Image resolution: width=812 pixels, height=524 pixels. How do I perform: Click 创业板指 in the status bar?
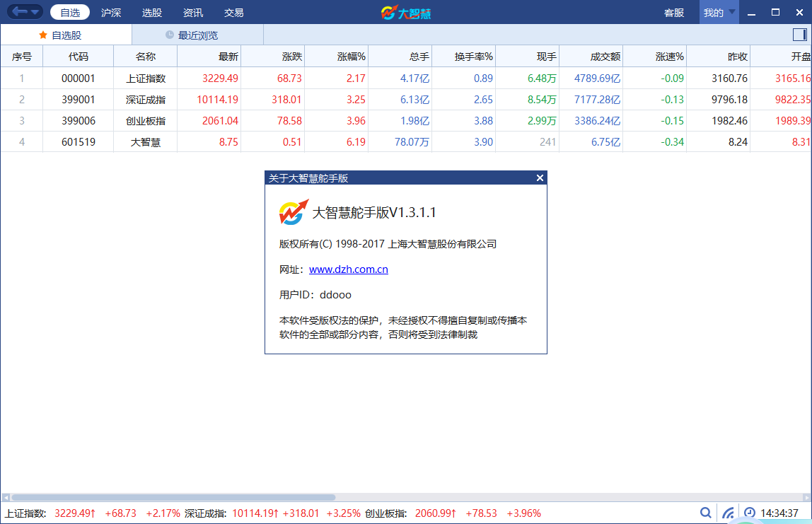[x=385, y=513]
